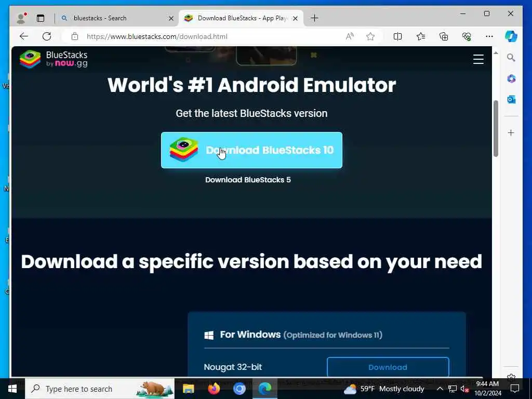Open a new browser tab
532x399 pixels.
click(x=314, y=18)
